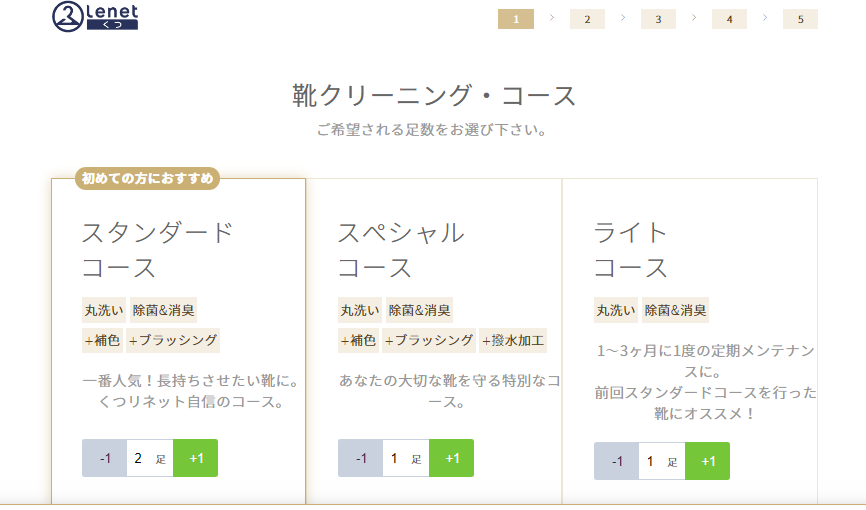Click the 初めての方におすすめ badge

click(x=147, y=178)
